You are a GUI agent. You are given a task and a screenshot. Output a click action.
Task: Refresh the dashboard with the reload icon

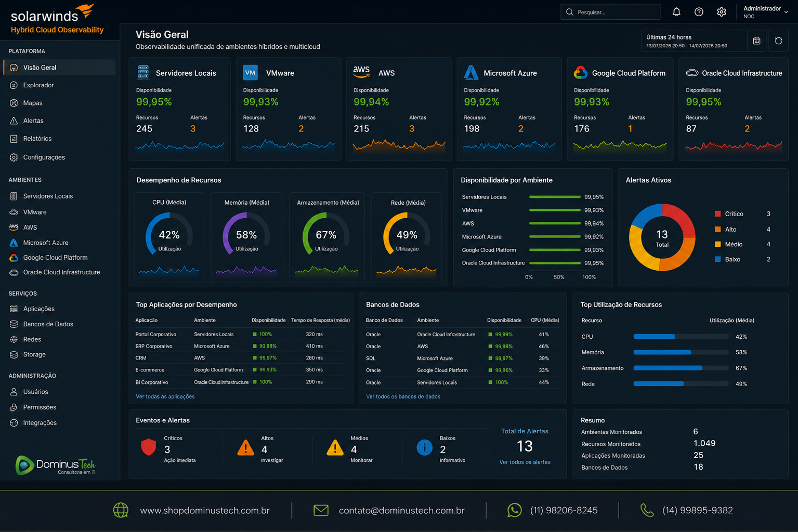778,41
